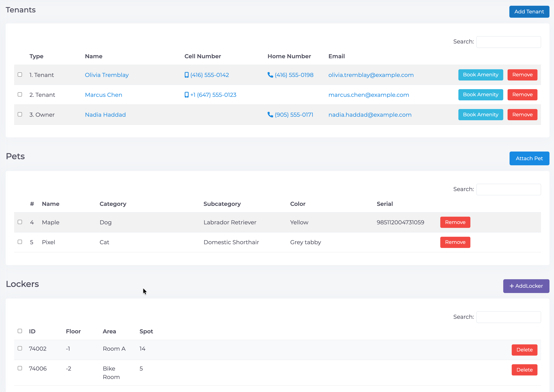Viewport: 554px width, 392px height.
Task: Book Amenity for Olivia Tremblay
Action: pyautogui.click(x=481, y=75)
